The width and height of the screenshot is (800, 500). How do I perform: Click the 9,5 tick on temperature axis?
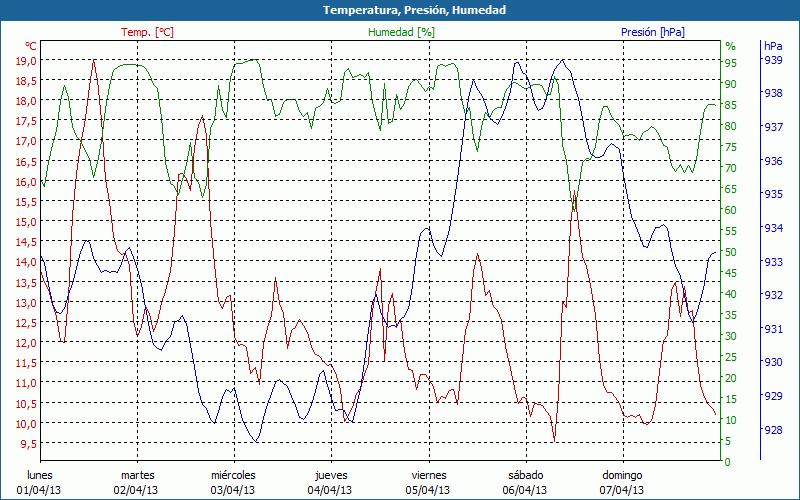(x=28, y=443)
